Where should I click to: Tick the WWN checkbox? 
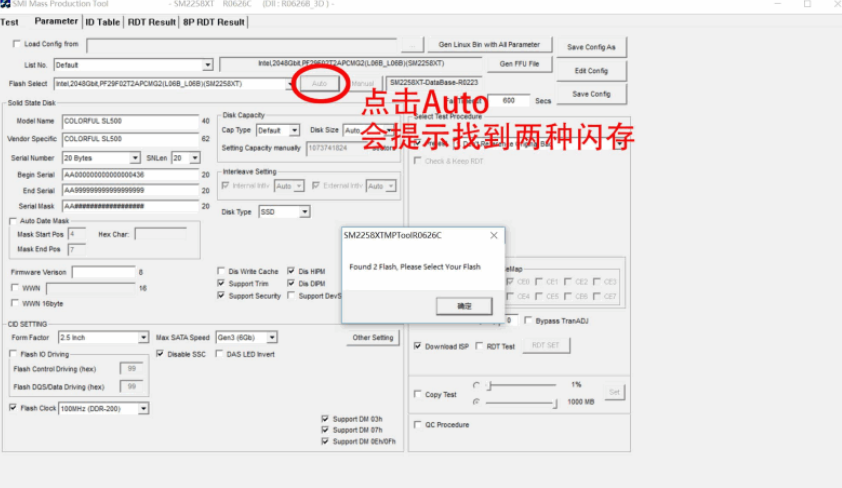(14, 288)
